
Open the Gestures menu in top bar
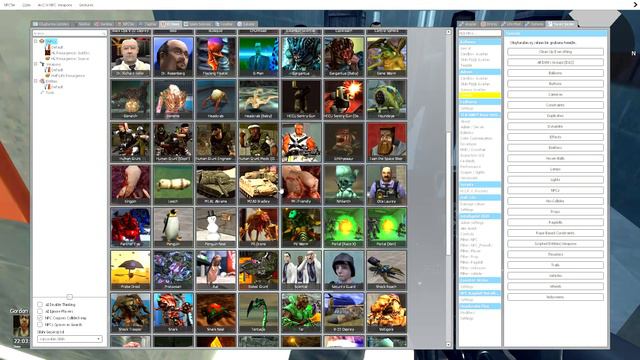[x=86, y=5]
